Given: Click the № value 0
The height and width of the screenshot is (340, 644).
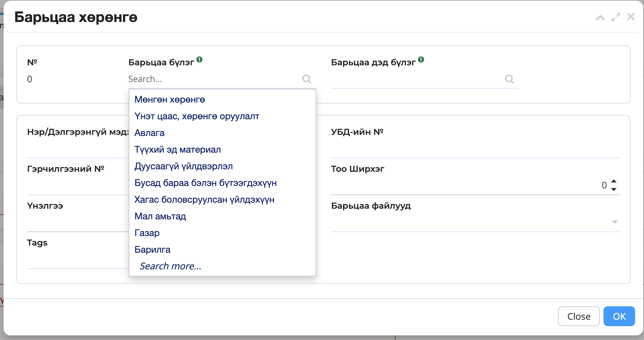Looking at the screenshot, I should (x=29, y=79).
